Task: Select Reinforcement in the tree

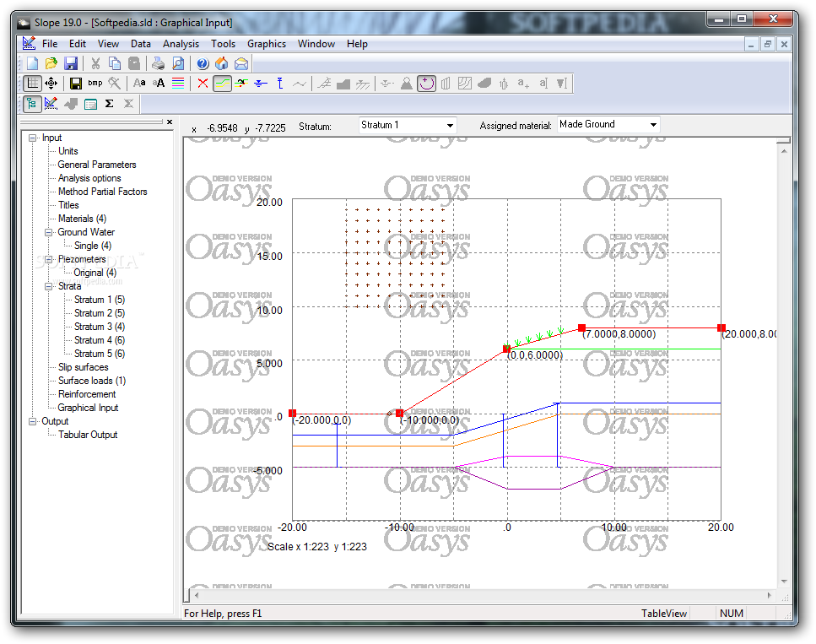Action: (87, 394)
